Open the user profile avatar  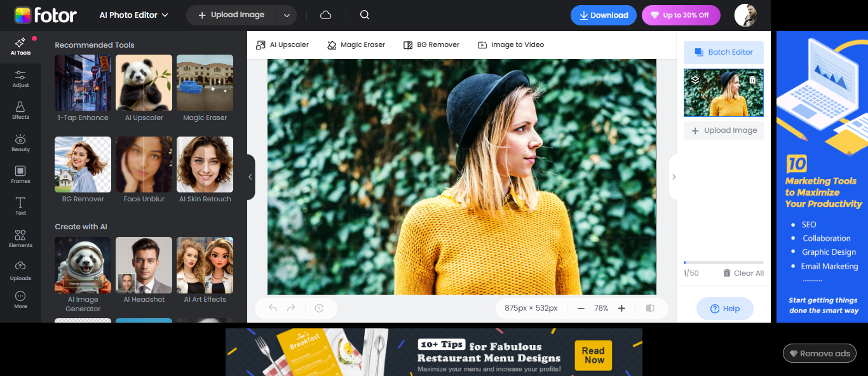(x=745, y=15)
